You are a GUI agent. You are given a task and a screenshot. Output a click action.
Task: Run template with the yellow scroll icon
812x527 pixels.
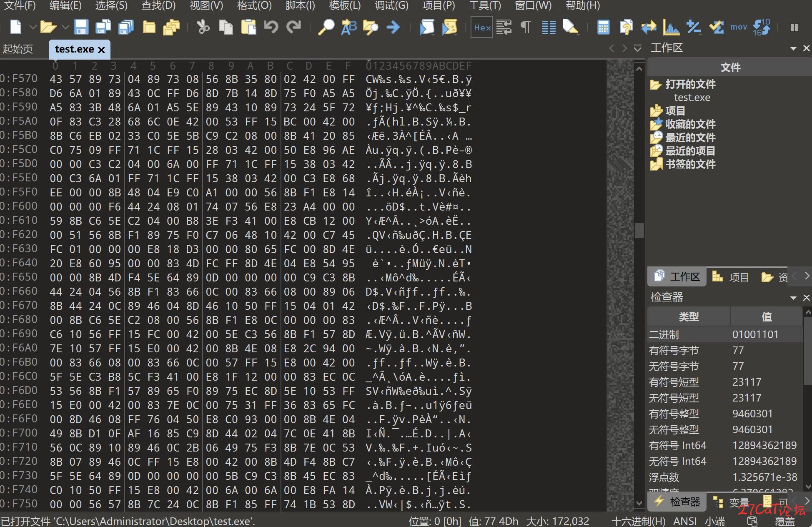point(449,27)
